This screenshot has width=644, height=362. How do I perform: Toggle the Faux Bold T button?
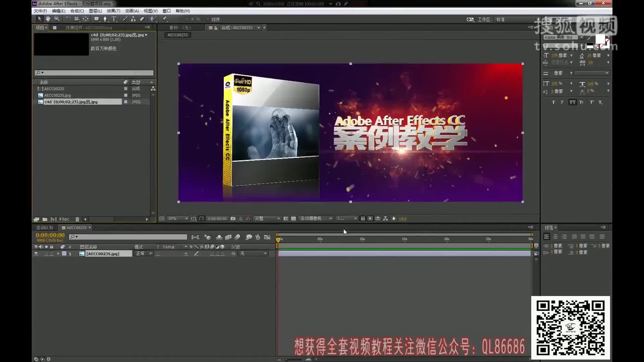click(x=553, y=102)
